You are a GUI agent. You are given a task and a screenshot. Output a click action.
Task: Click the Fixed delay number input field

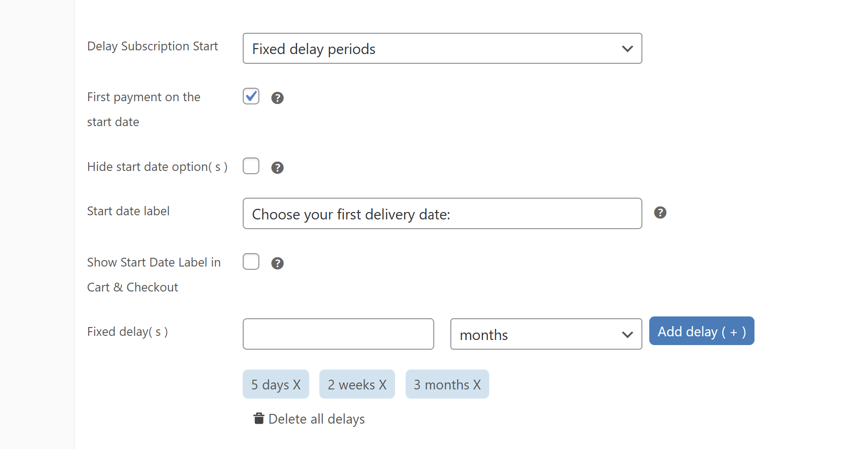[338, 334]
